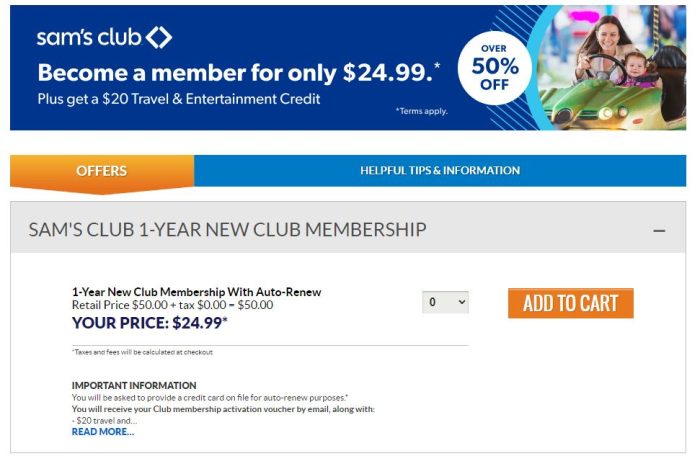Screen dimensions: 700x469
Task: Click the taxes and fees footnote
Action: 142,352
